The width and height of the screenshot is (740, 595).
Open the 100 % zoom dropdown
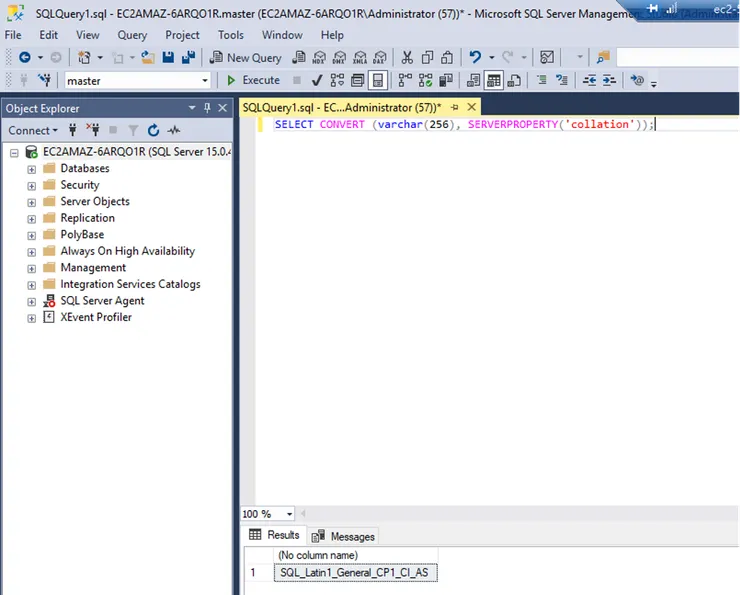tap(289, 514)
